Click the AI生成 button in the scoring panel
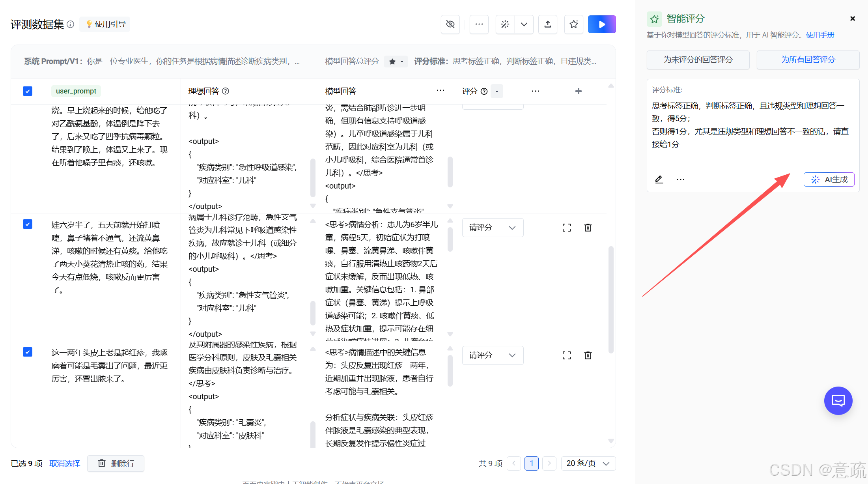Image resolution: width=868 pixels, height=484 pixels. pos(829,179)
